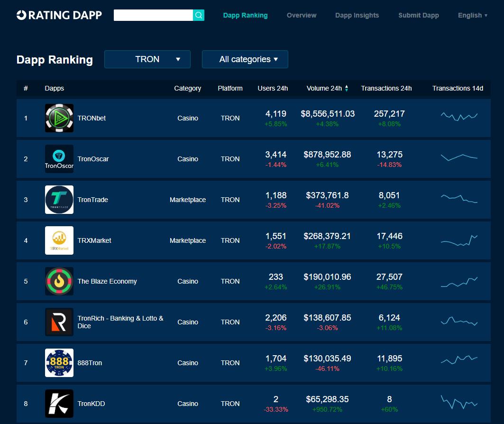Screen dimensions: 504x424
Task: Click TronKDD's 14-day transactions sparkline
Action: [459, 402]
